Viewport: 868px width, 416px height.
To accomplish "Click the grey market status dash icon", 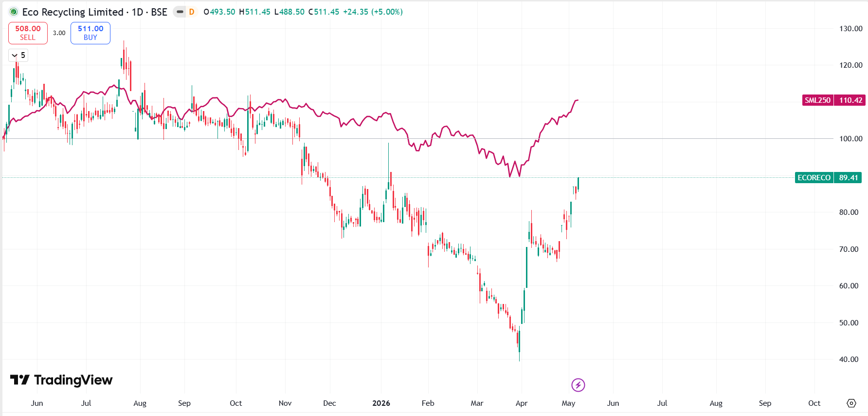I will click(180, 12).
